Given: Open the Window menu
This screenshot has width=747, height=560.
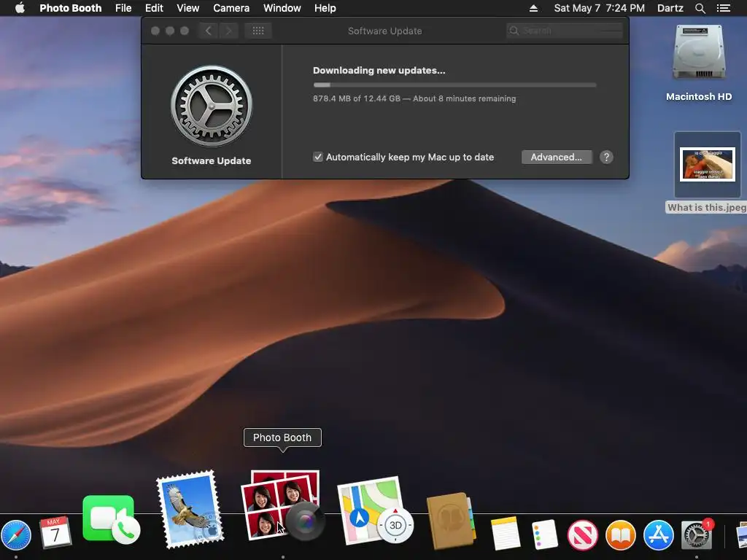Looking at the screenshot, I should point(282,8).
